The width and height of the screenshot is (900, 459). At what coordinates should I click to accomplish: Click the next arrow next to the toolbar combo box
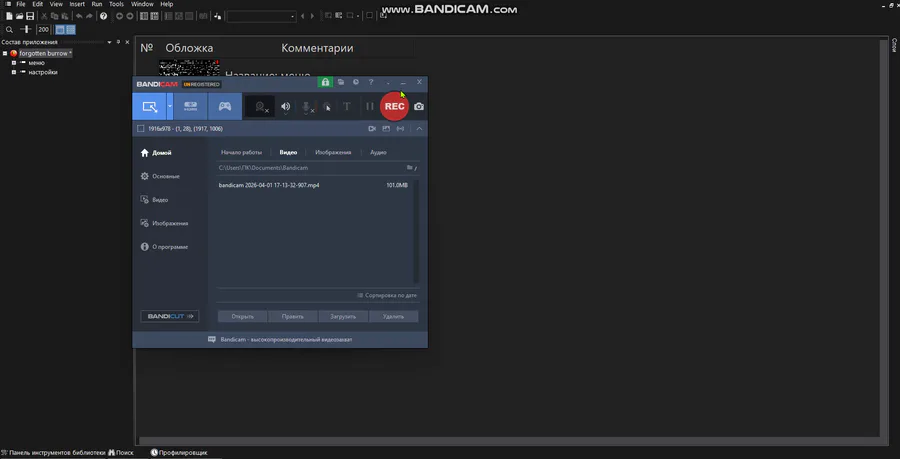pos(312,16)
